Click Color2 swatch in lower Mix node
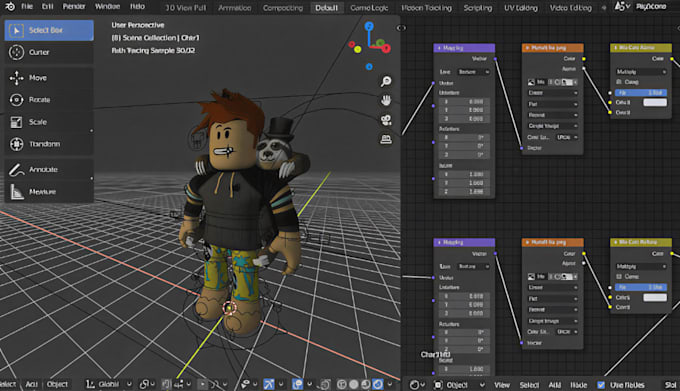This screenshot has height=391, width=680. (655, 297)
